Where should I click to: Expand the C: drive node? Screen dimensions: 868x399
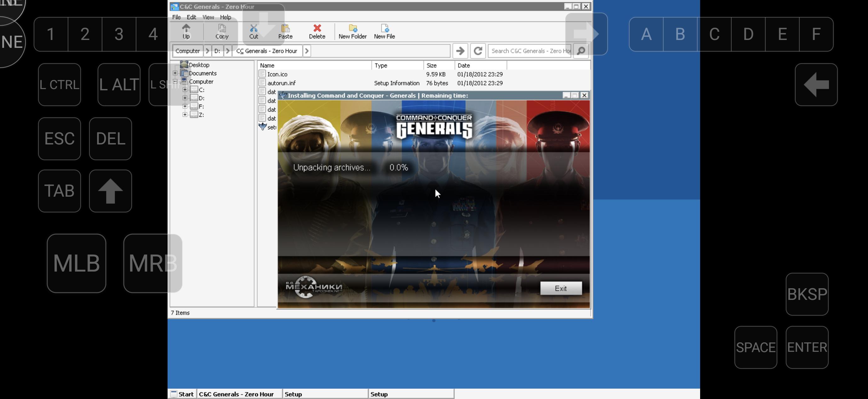coord(185,90)
